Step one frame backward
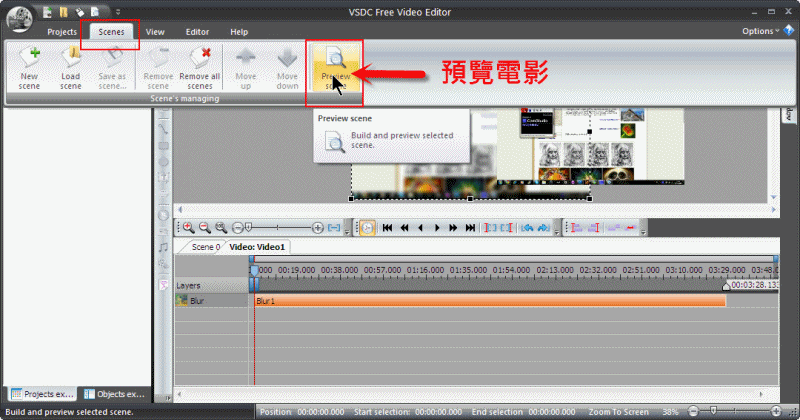The width and height of the screenshot is (800, 420). [420, 228]
